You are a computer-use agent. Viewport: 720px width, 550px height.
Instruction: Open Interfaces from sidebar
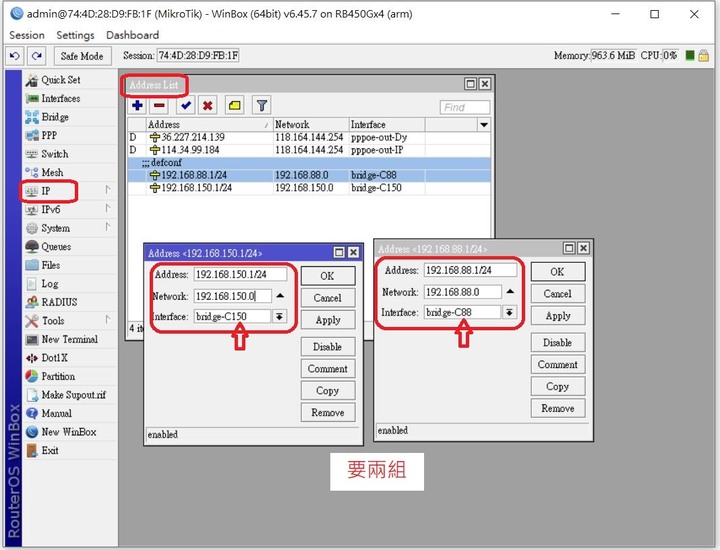(x=61, y=98)
